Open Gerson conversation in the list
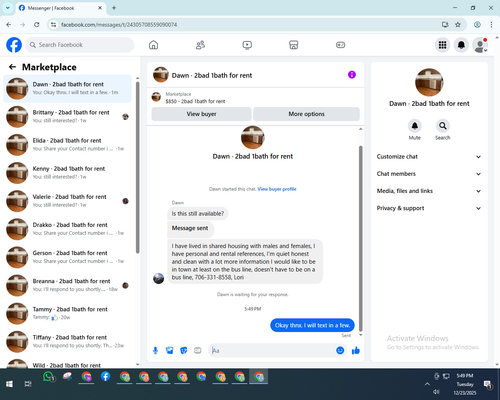500x400 pixels. click(x=67, y=257)
